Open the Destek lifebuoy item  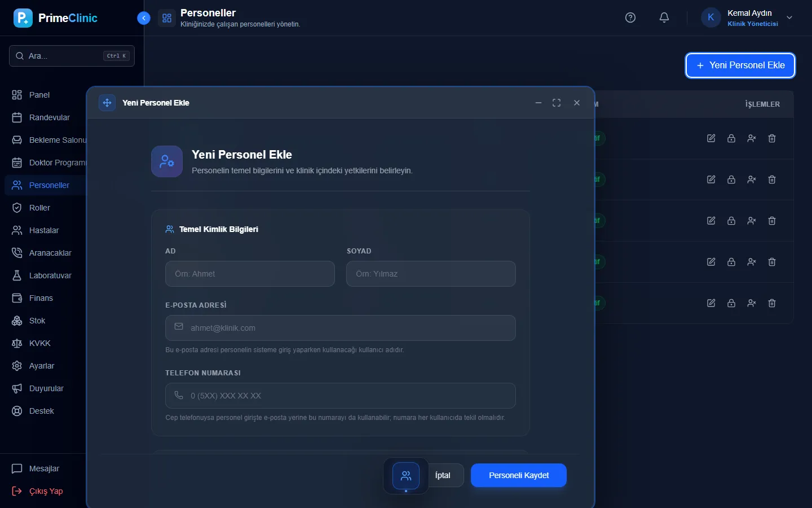46,411
